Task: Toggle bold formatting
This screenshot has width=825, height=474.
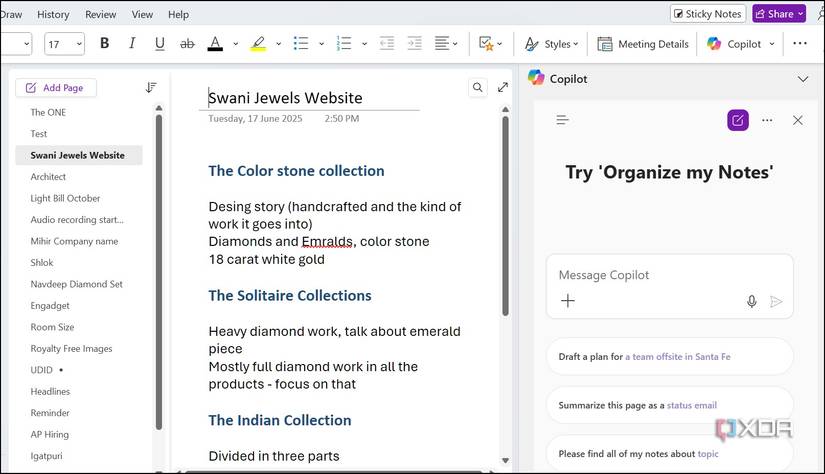Action: [x=104, y=44]
